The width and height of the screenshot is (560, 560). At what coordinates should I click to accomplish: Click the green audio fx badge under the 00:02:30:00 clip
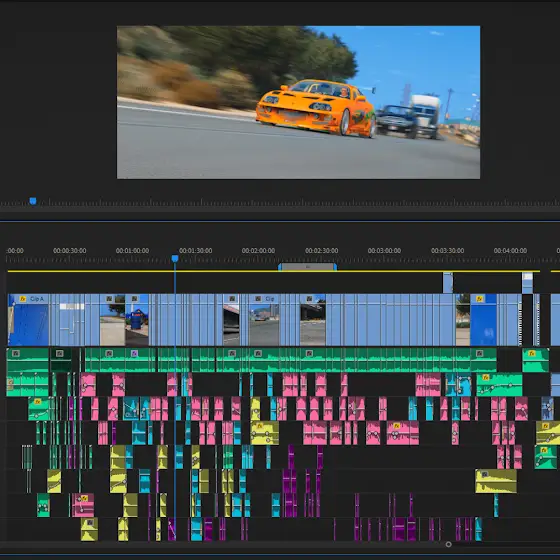click(x=309, y=353)
